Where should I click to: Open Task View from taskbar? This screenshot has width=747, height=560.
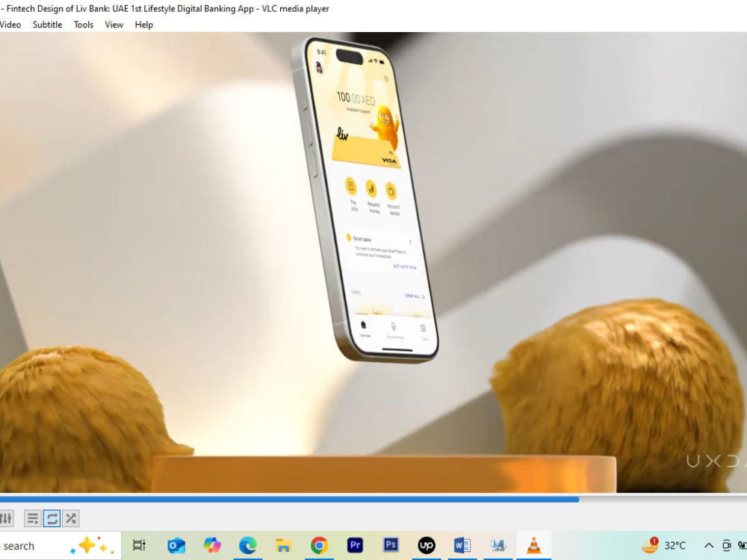coord(139,545)
